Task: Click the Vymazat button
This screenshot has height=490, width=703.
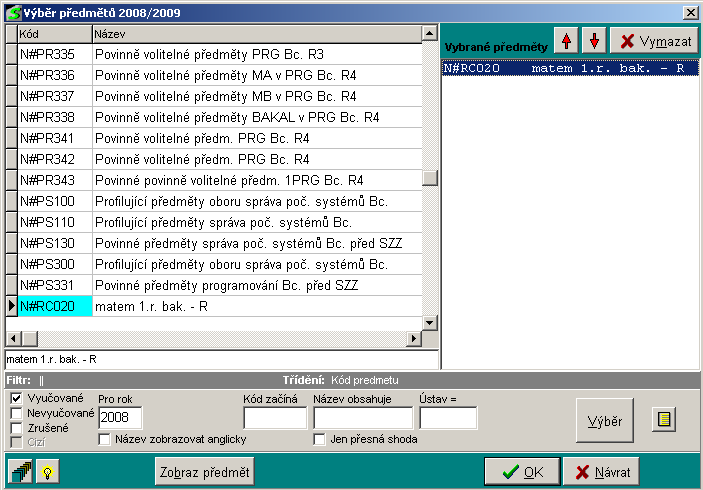Action: 655,41
